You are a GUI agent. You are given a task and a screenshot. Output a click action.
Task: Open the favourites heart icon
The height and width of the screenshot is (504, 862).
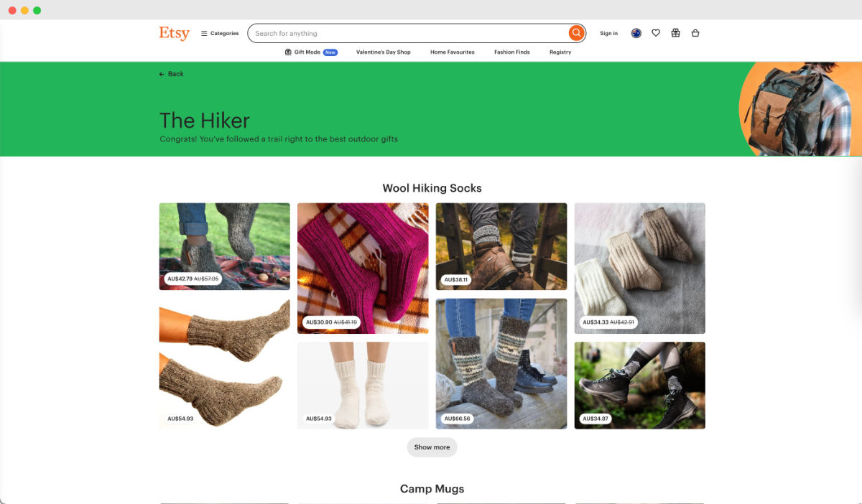pyautogui.click(x=655, y=32)
